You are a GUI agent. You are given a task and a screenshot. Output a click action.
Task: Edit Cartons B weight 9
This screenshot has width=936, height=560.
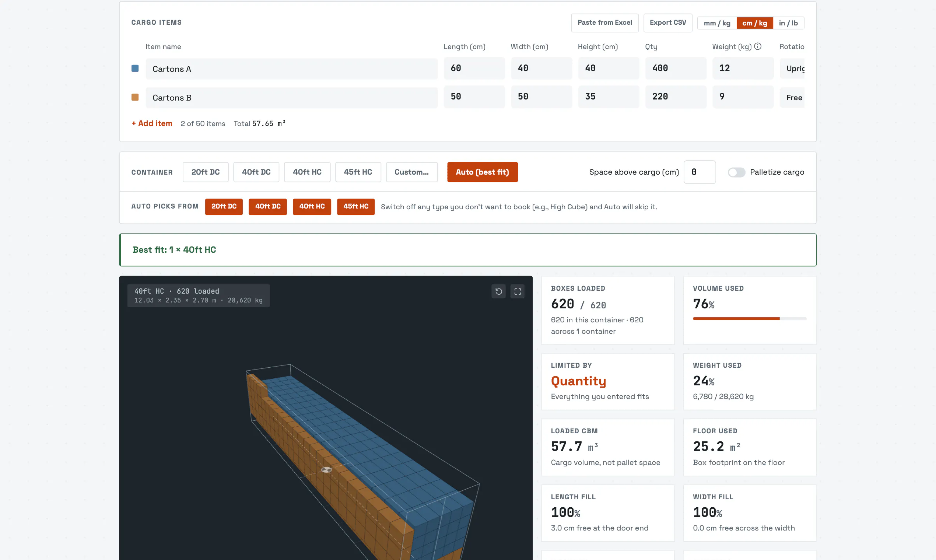[743, 97]
